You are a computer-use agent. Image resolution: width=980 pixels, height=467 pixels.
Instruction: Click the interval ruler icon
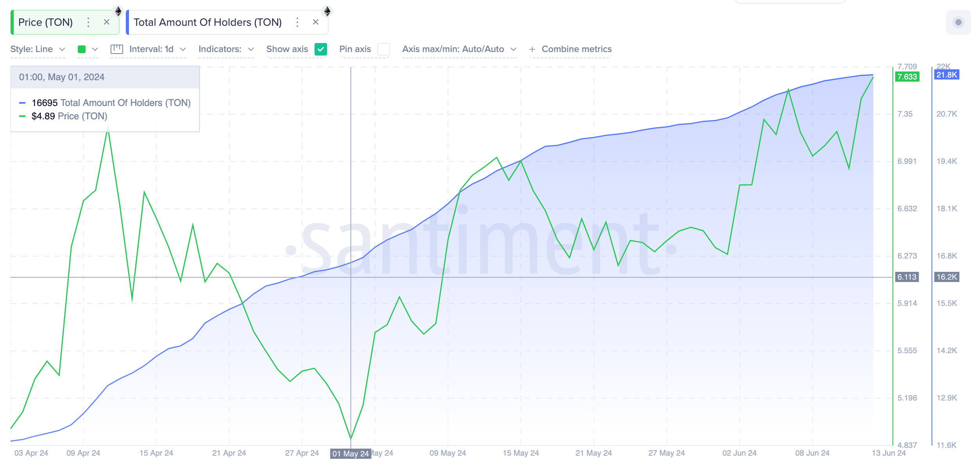(117, 49)
